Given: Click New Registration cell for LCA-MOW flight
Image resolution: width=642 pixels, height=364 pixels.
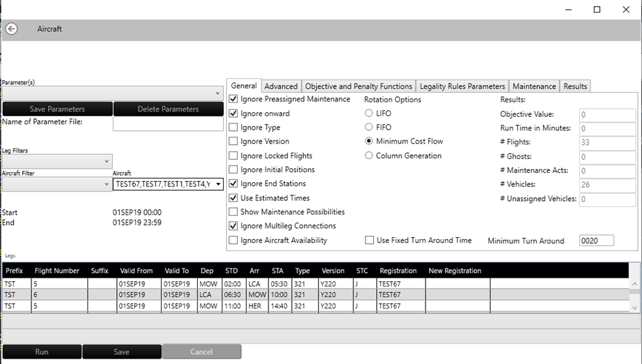Looking at the screenshot, I should [x=458, y=295].
